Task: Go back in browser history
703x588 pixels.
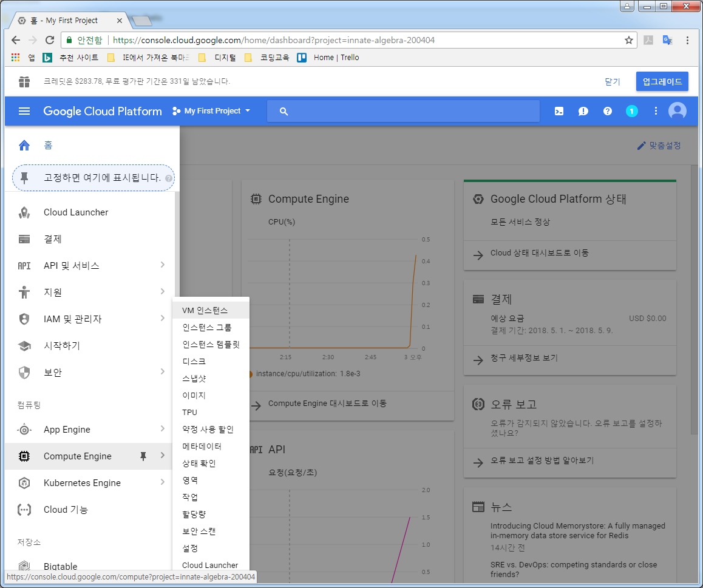Action: 16,40
